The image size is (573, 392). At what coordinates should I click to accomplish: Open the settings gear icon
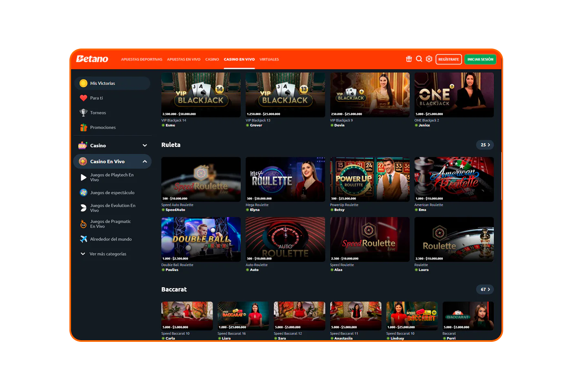click(x=429, y=59)
